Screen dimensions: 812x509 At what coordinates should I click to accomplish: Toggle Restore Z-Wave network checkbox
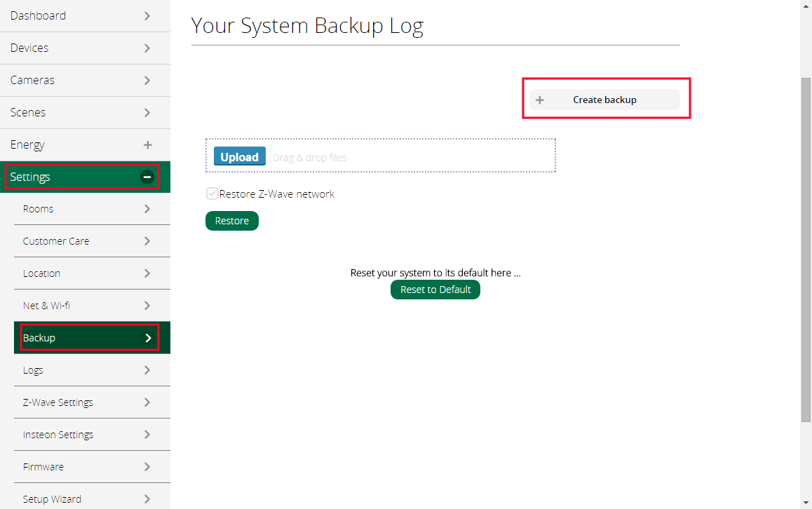pos(212,194)
